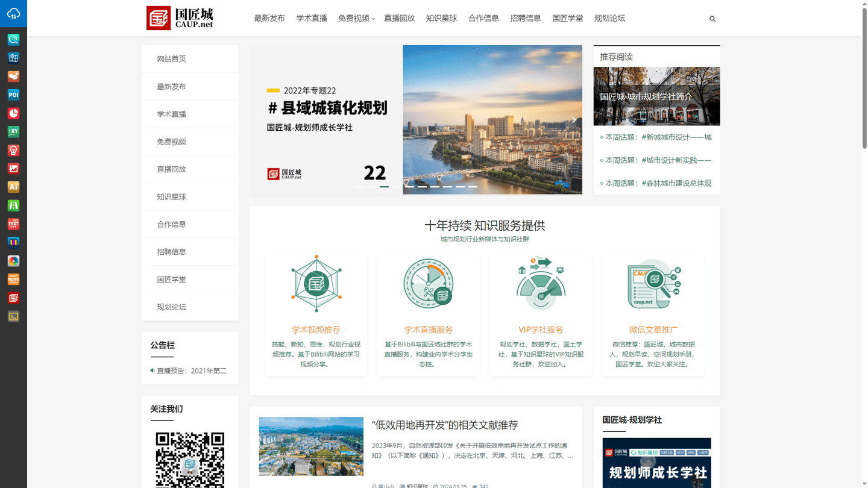This screenshot has width=868, height=488.
Task: Open the green road icon
Action: [13, 205]
